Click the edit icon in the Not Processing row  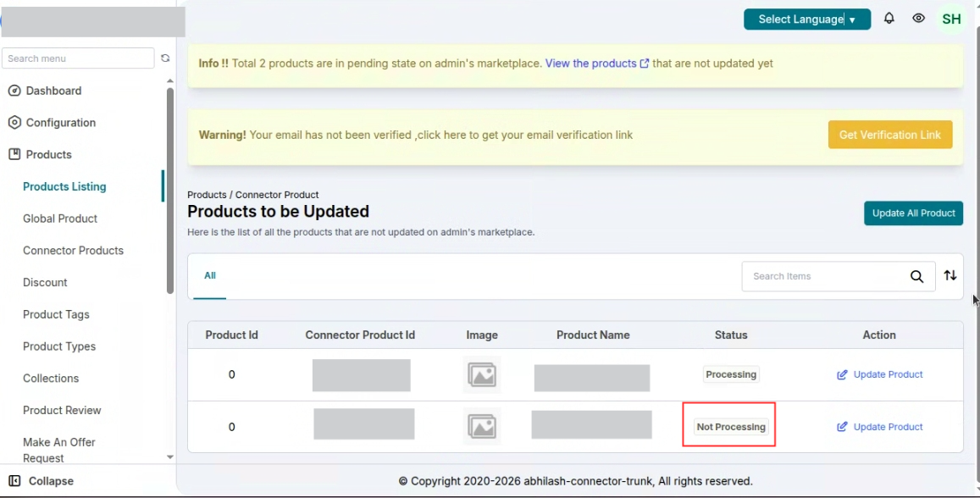[x=843, y=427]
